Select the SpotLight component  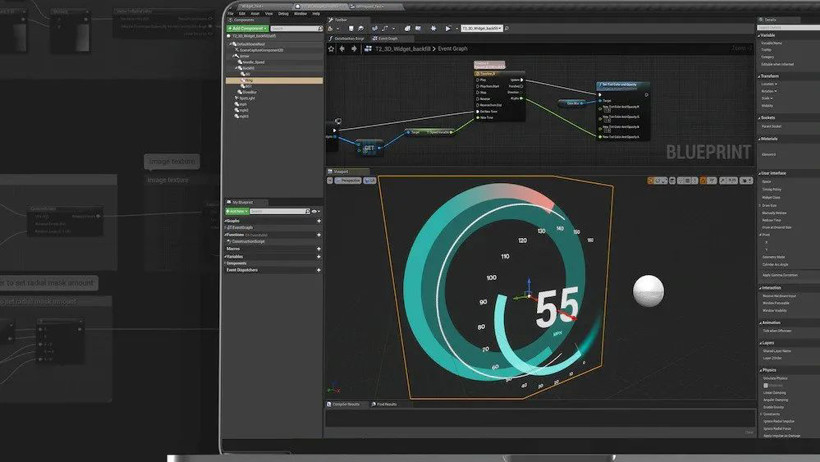[246, 98]
